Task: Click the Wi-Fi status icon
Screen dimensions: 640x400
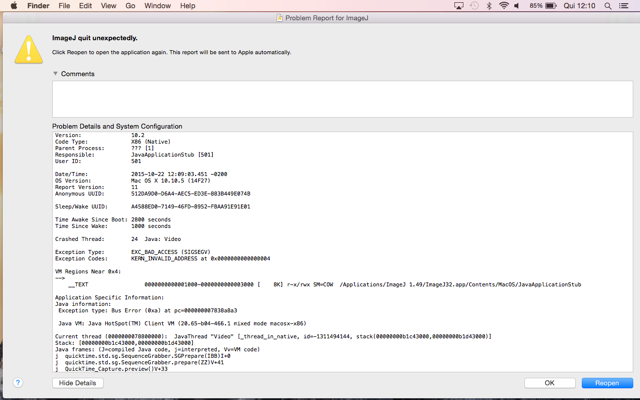Action: pos(503,6)
